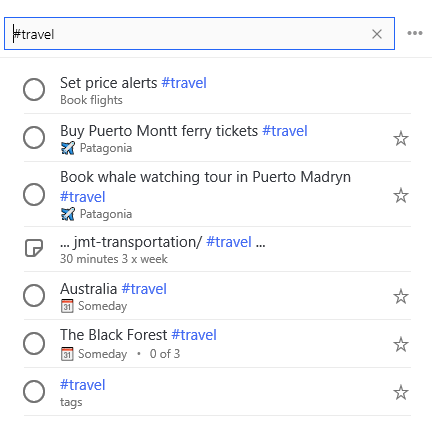Star the #travel tags task
This screenshot has width=432, height=424.
(x=401, y=392)
